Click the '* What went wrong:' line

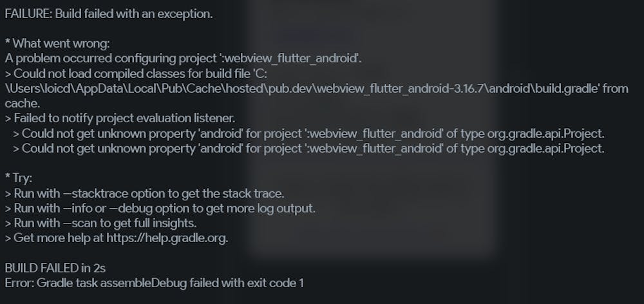58,43
